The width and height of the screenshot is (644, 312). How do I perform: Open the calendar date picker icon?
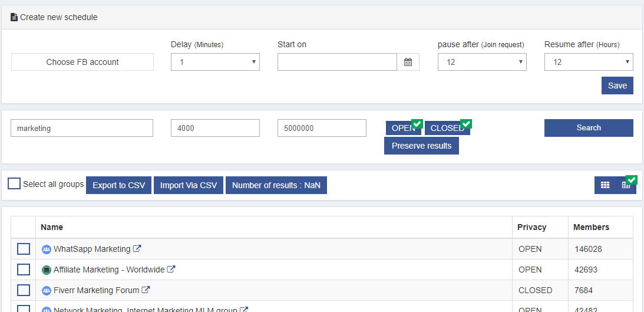(408, 62)
